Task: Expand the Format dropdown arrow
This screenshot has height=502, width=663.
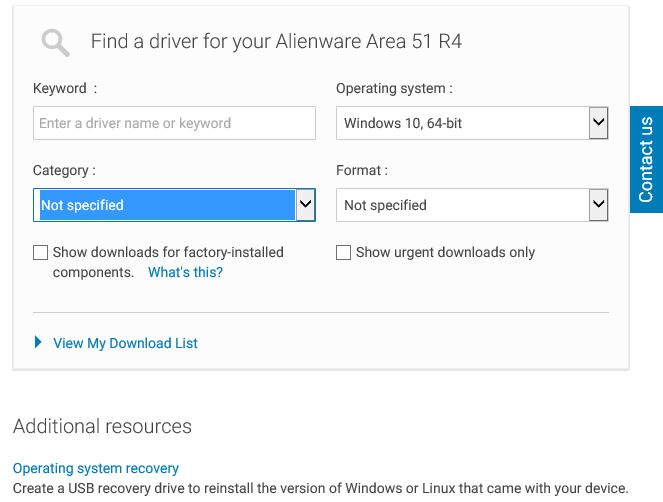Action: point(598,205)
